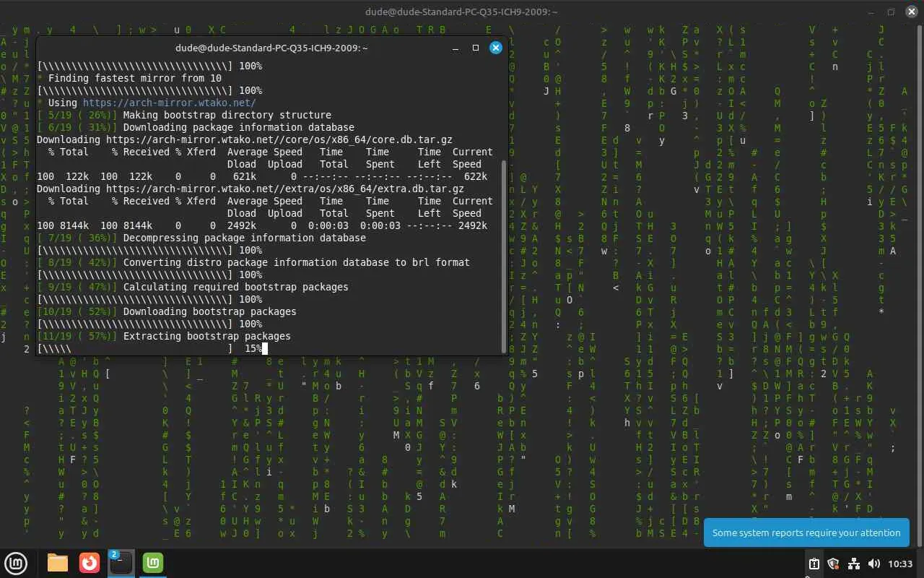
Task: Click the '[11/19 ( 57%)]' step counter
Action: coord(77,336)
